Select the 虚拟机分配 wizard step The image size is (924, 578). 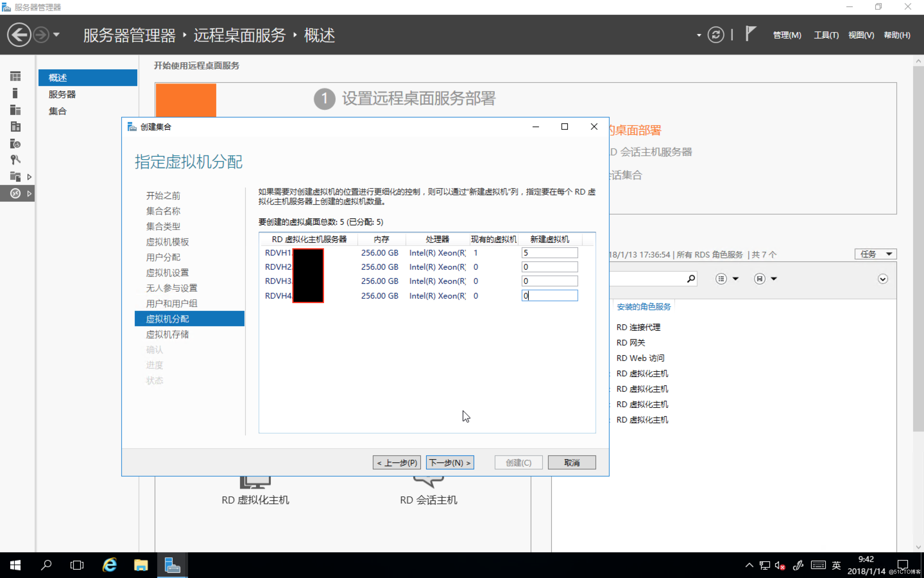pyautogui.click(x=189, y=319)
